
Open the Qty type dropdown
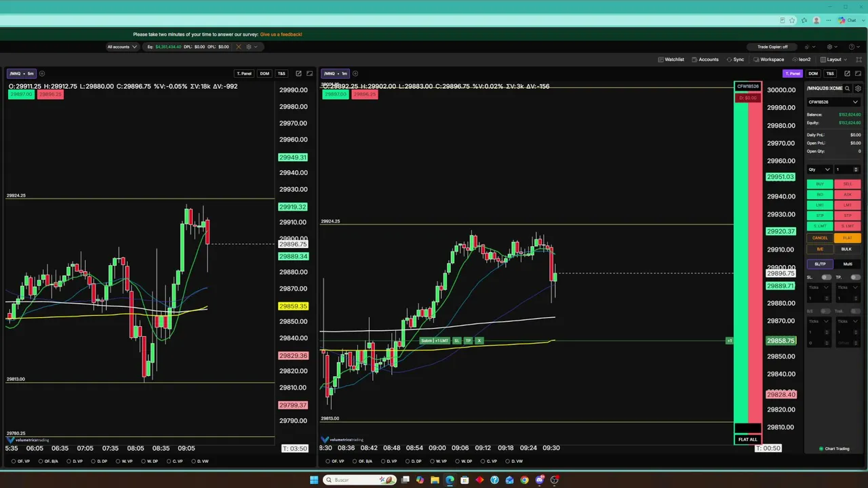[x=819, y=169]
